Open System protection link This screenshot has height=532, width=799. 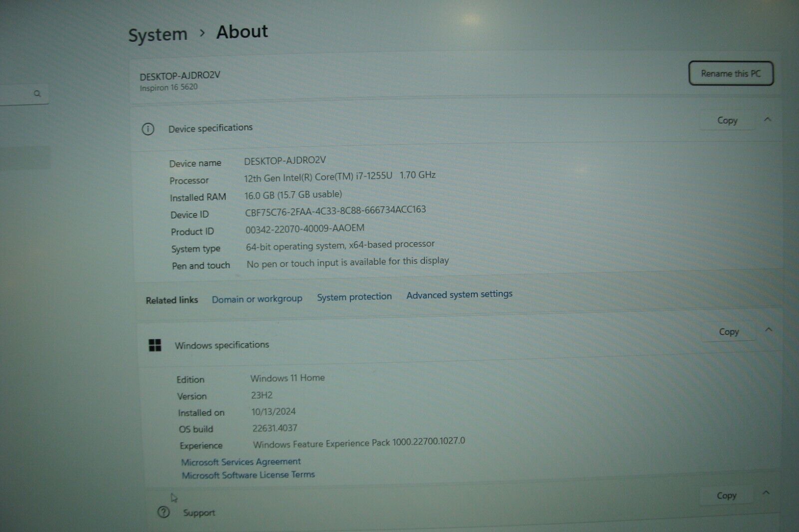(x=354, y=297)
